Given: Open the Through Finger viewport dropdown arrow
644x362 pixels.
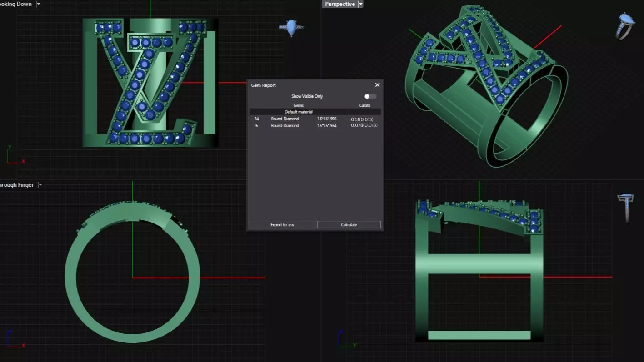Looking at the screenshot, I should [40, 185].
